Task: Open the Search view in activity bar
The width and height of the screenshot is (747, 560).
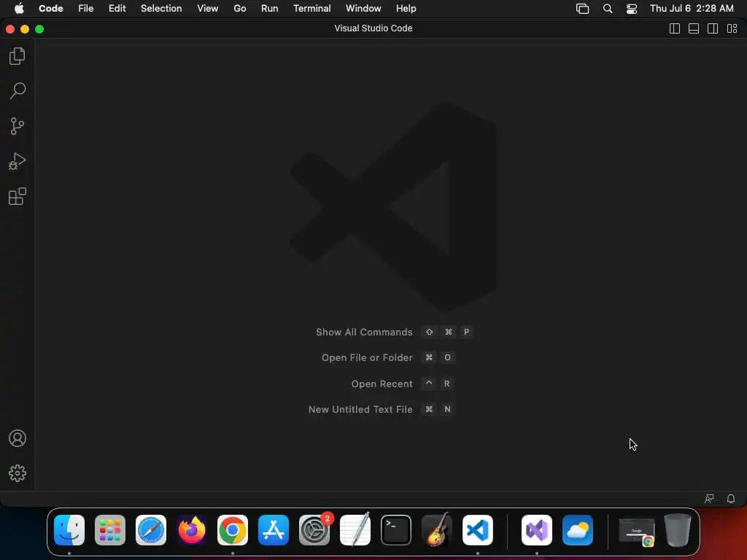Action: point(18,91)
